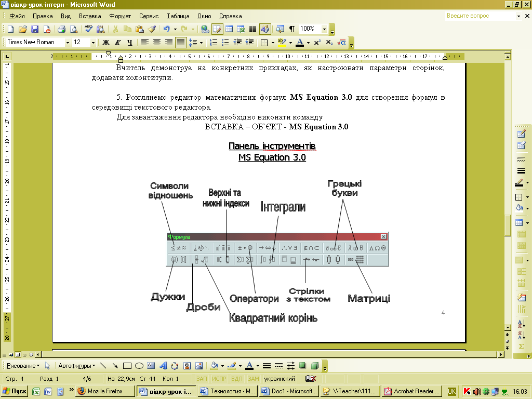Switch to Doc1 - Microsoft Word taskbar button

coord(289,391)
